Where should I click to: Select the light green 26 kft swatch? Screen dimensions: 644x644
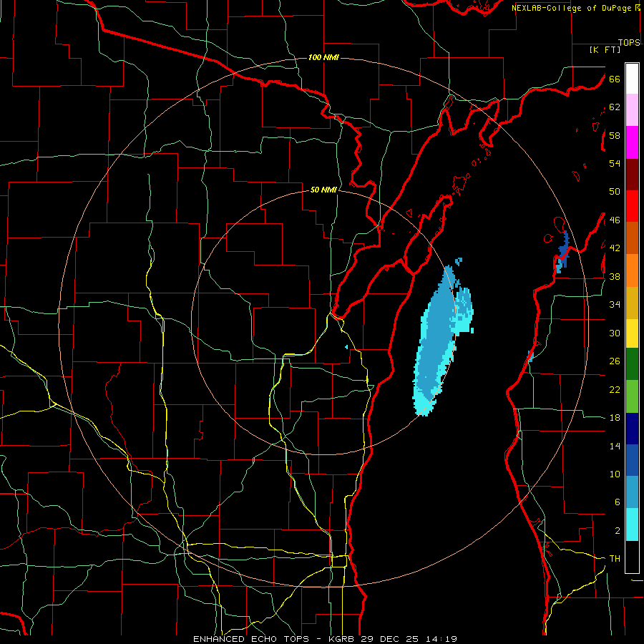coord(632,396)
